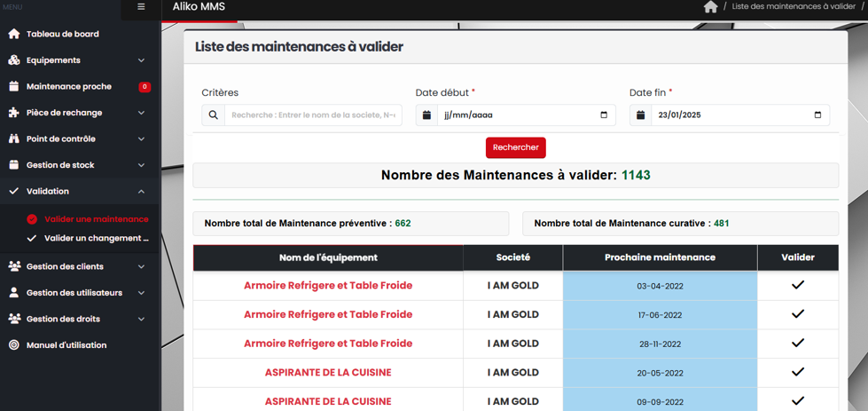Validate the maintenance dated 20-05-2022
The image size is (868, 411).
tap(797, 372)
